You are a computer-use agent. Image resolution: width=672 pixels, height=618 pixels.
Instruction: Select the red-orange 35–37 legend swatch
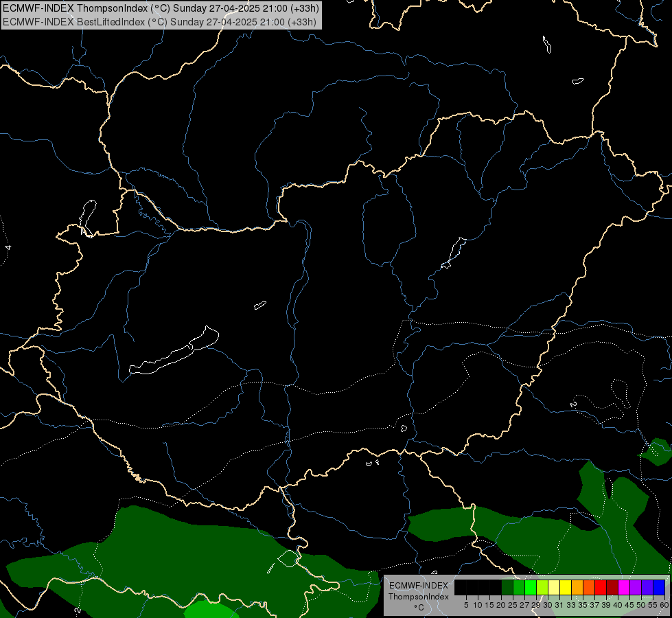(589, 587)
